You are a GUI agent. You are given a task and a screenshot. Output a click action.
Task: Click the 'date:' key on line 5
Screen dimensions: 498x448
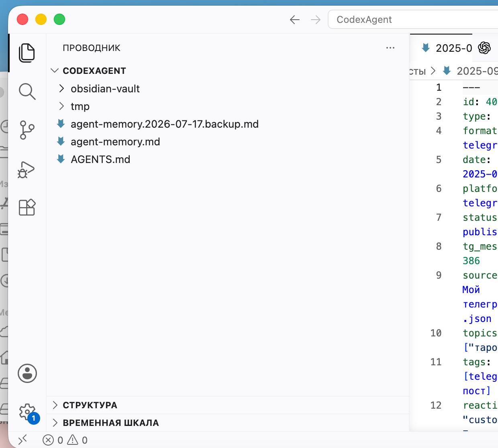[477, 160]
